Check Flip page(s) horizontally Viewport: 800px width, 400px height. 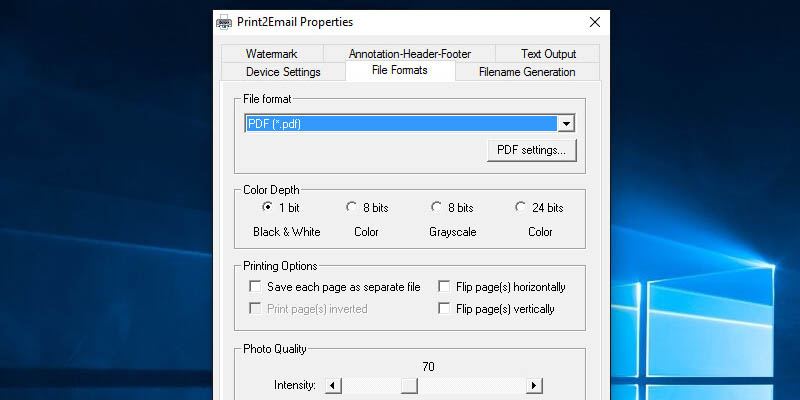tap(444, 287)
